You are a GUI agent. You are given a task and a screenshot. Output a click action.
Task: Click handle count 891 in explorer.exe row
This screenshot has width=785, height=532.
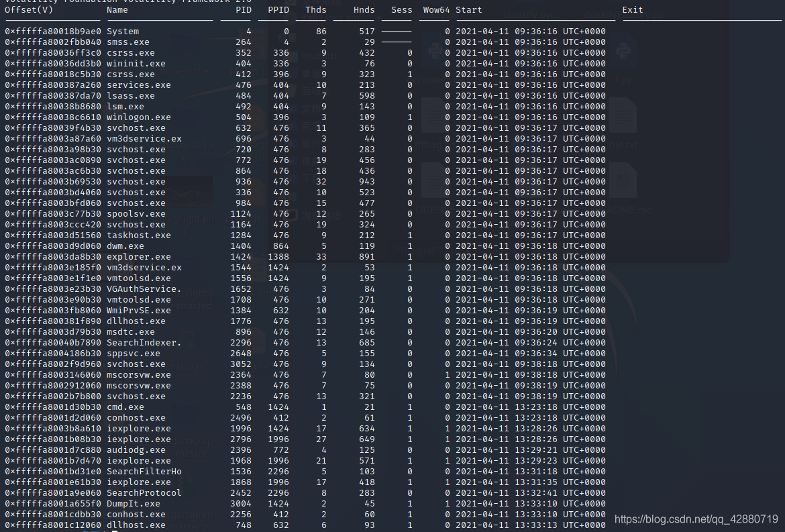[x=367, y=257]
